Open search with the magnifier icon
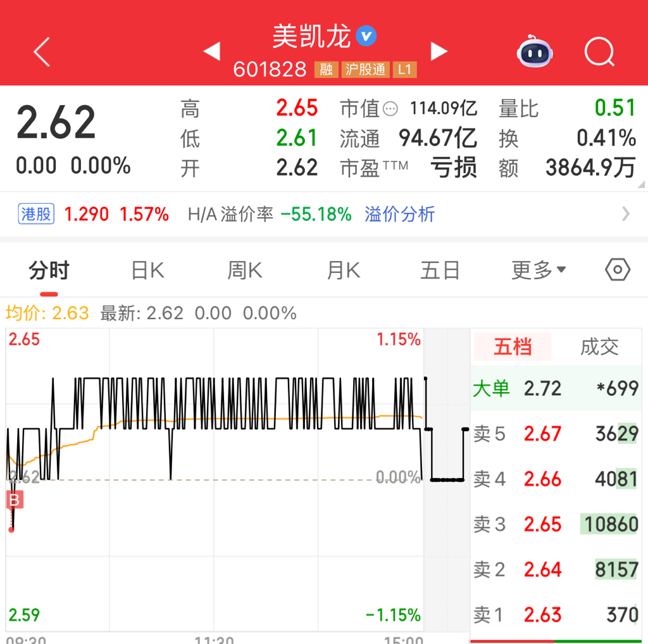648x644 pixels. pyautogui.click(x=600, y=52)
